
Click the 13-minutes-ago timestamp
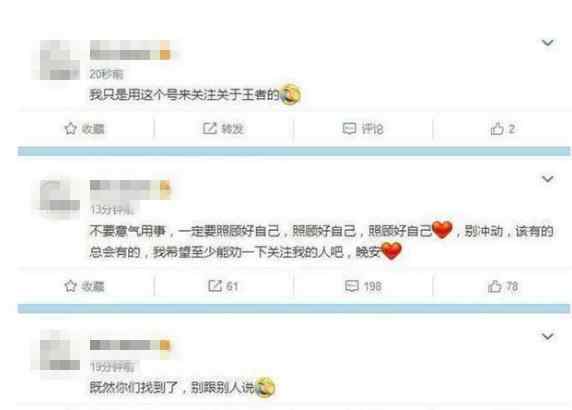(112, 210)
